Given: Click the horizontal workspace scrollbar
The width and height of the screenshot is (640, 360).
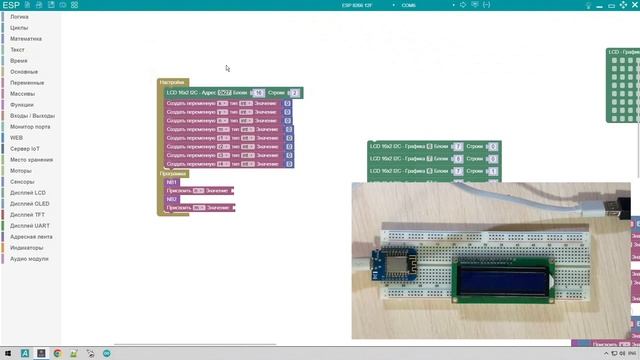Looking at the screenshot, I should coord(195,344).
